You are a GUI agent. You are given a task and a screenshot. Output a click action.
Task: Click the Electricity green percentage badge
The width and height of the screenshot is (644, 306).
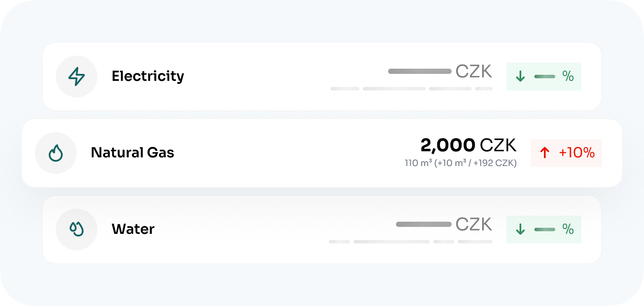[544, 76]
